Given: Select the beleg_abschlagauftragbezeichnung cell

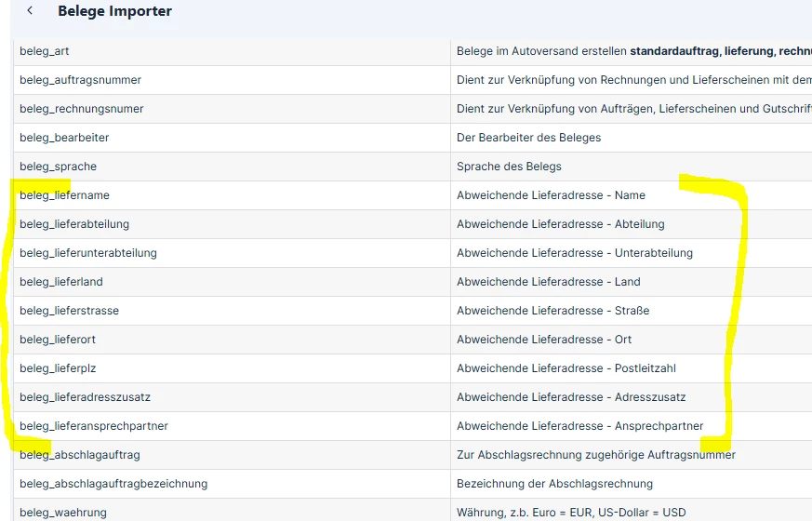Looking at the screenshot, I should (232, 484).
